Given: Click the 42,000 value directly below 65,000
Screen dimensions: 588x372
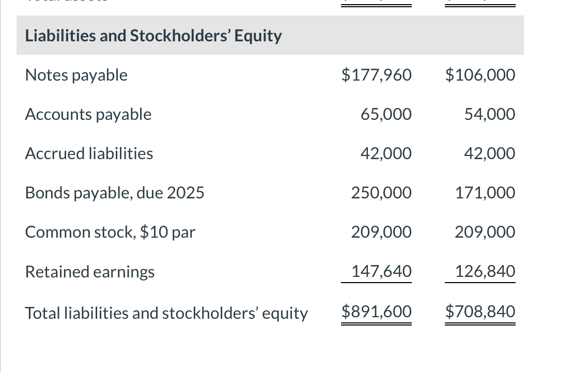Looking at the screenshot, I should tap(386, 153).
